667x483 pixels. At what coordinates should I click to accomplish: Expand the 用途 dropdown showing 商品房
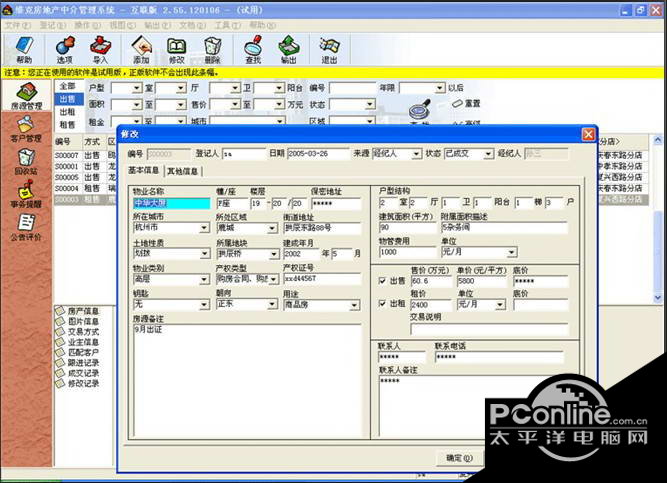(x=354, y=305)
